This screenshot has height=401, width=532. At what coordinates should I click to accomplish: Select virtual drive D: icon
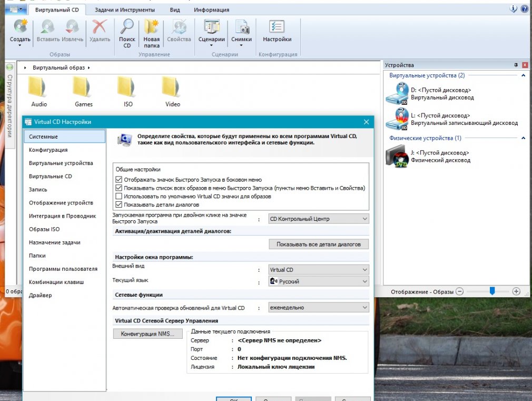point(397,93)
